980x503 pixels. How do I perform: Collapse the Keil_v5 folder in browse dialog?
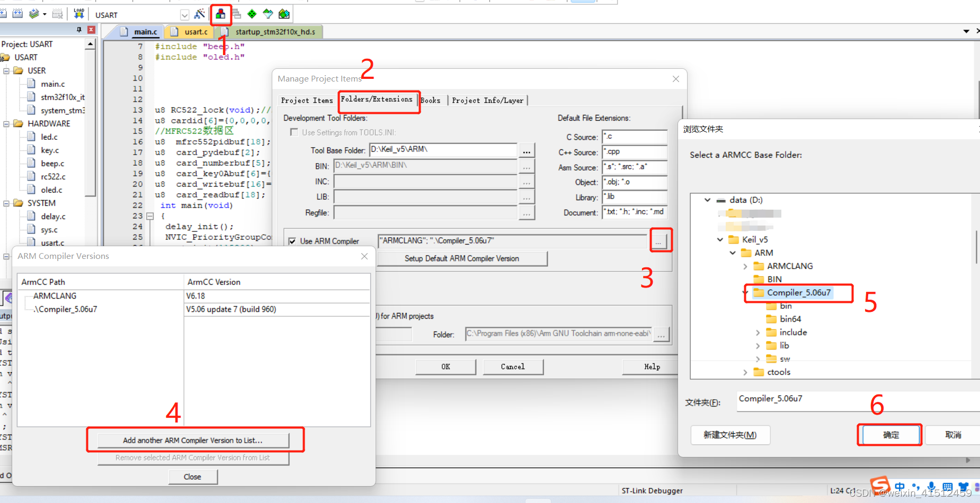pyautogui.click(x=719, y=239)
